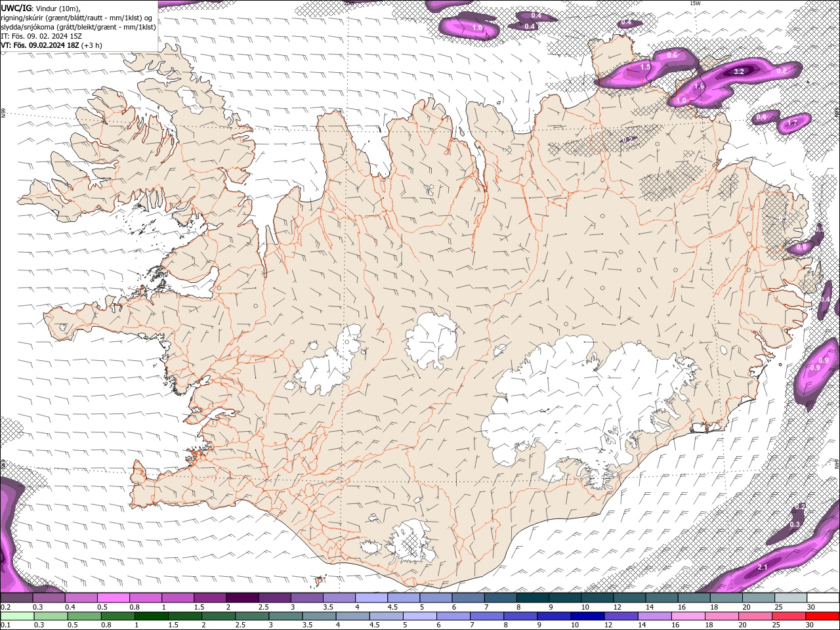The width and height of the screenshot is (840, 630).
Task: Click the slydda/snjókoma legend description line
Action: 78,27
